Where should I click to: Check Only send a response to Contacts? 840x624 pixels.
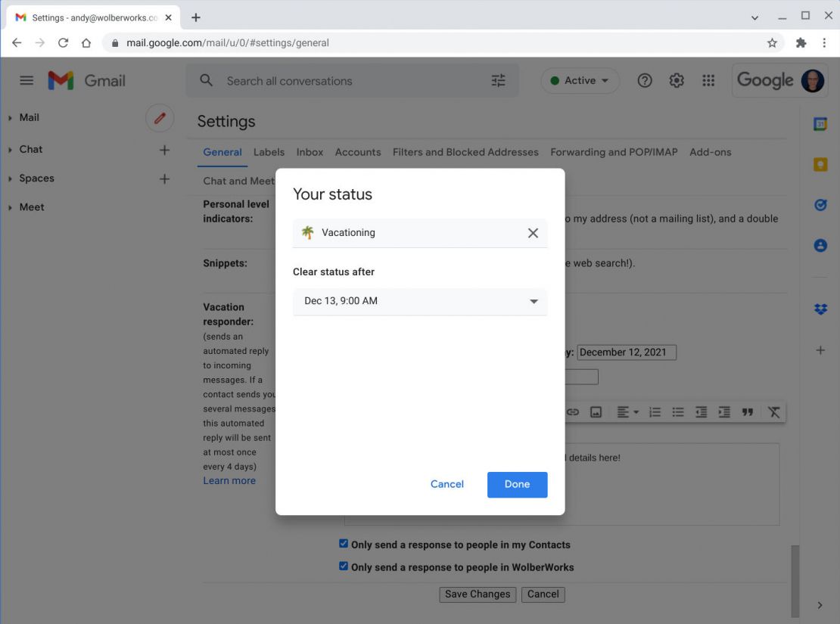tap(344, 543)
